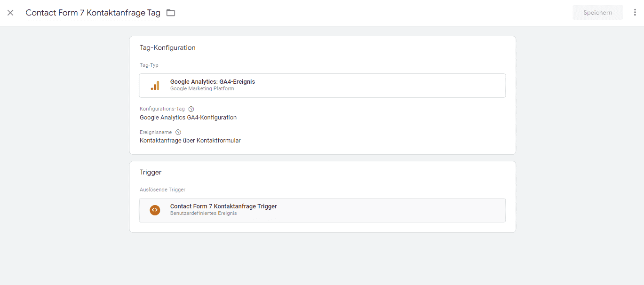Open help icon next to Ereignisname

(178, 132)
